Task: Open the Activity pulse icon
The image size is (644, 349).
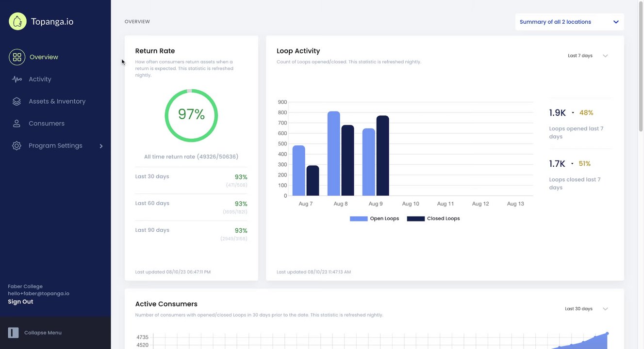Action: click(x=17, y=79)
